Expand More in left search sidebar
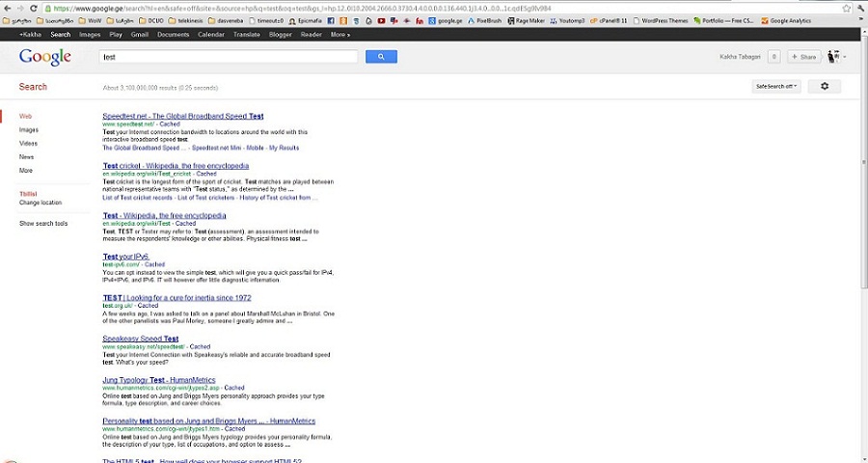Image resolution: width=868 pixels, height=463 pixels. [x=26, y=171]
